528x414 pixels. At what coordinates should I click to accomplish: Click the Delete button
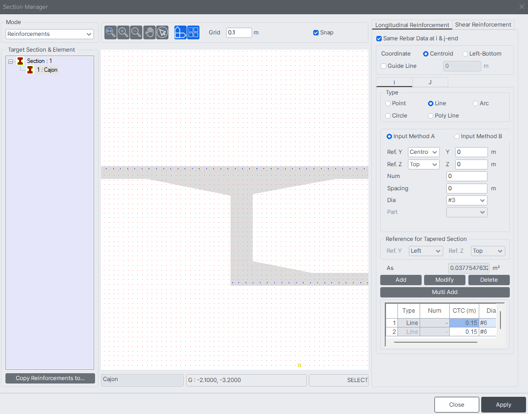coord(489,280)
